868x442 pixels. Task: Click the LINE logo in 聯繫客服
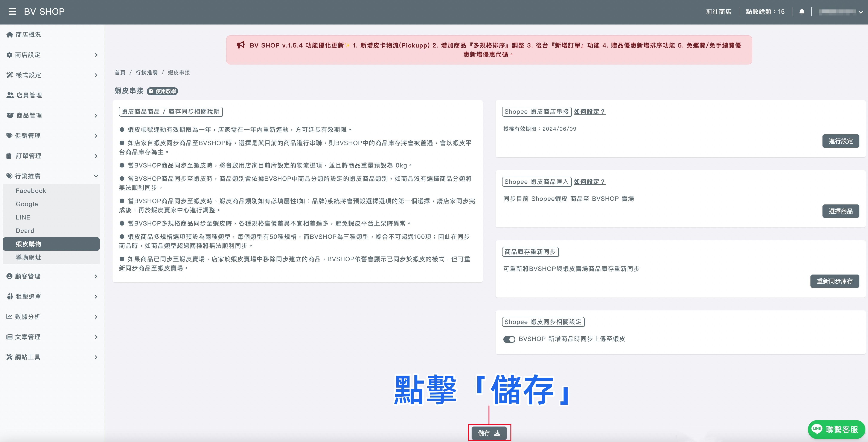click(817, 429)
